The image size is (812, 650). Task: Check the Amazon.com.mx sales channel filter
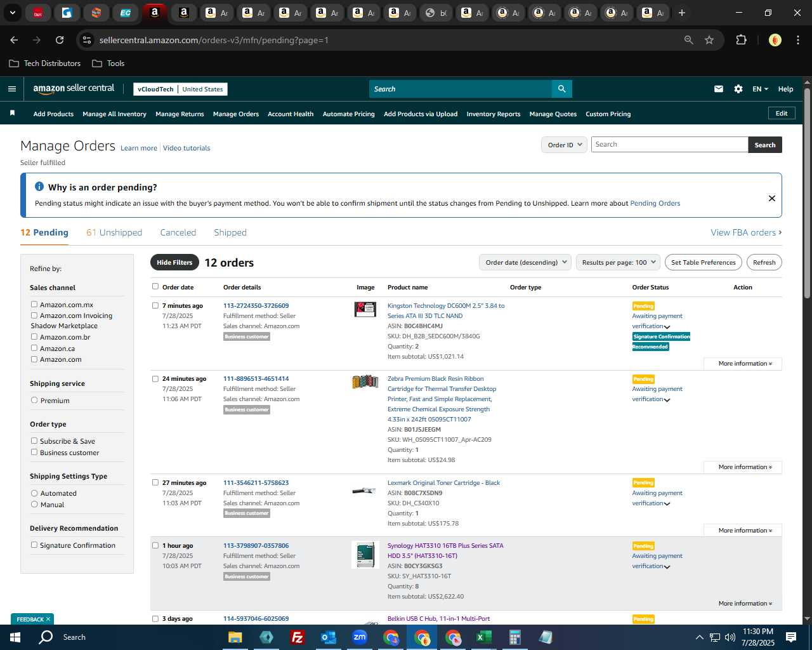(34, 304)
